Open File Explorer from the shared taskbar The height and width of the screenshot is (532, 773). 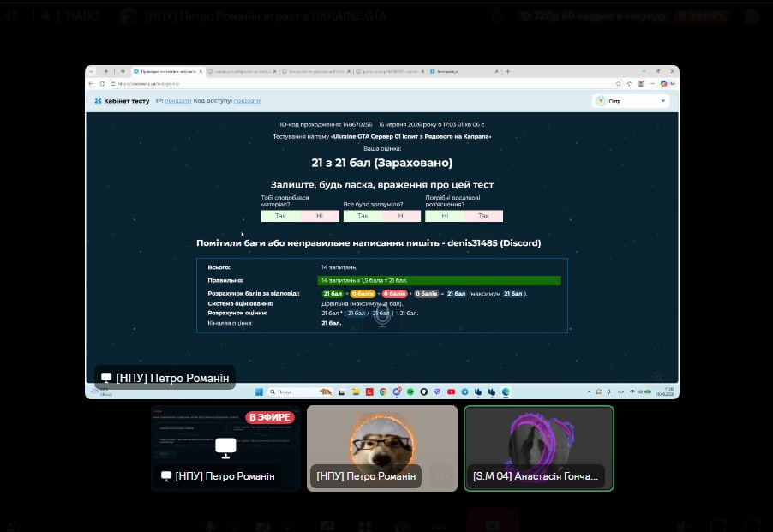point(356,392)
